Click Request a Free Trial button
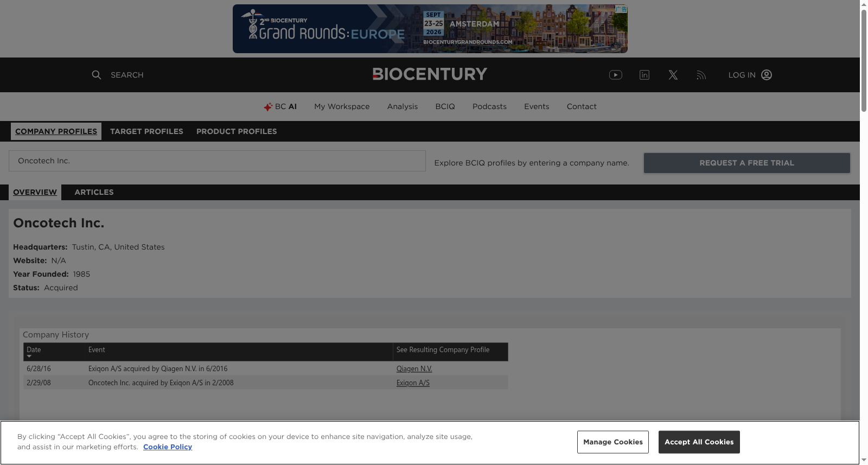The image size is (868, 465). [x=747, y=163]
